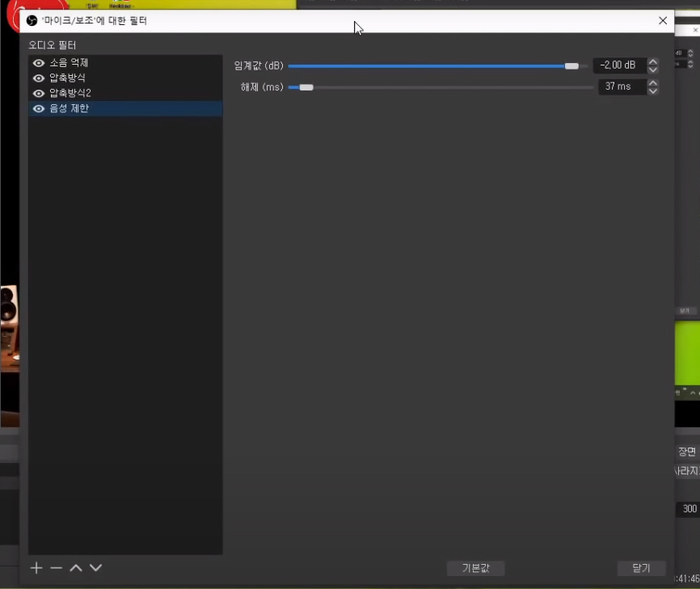
Task: Increase 임계값 dB with the up arrow
Action: tap(653, 61)
